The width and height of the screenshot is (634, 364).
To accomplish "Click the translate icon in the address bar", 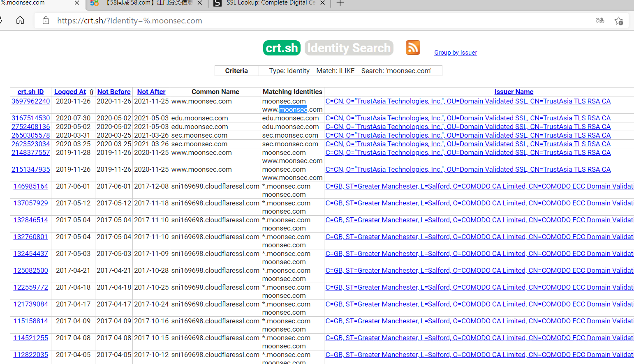I will 600,21.
